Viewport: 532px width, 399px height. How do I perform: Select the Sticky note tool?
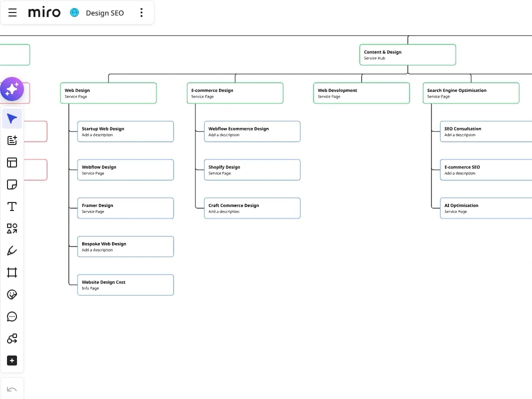click(x=12, y=184)
